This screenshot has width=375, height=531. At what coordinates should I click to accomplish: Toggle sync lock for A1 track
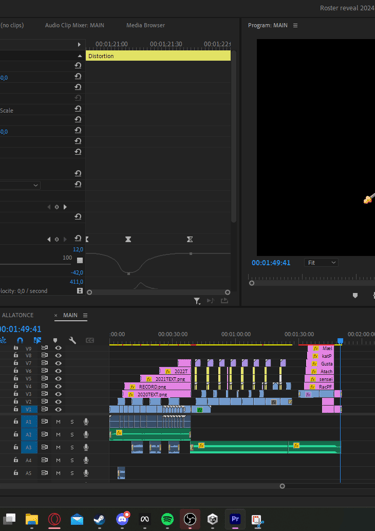(x=44, y=422)
